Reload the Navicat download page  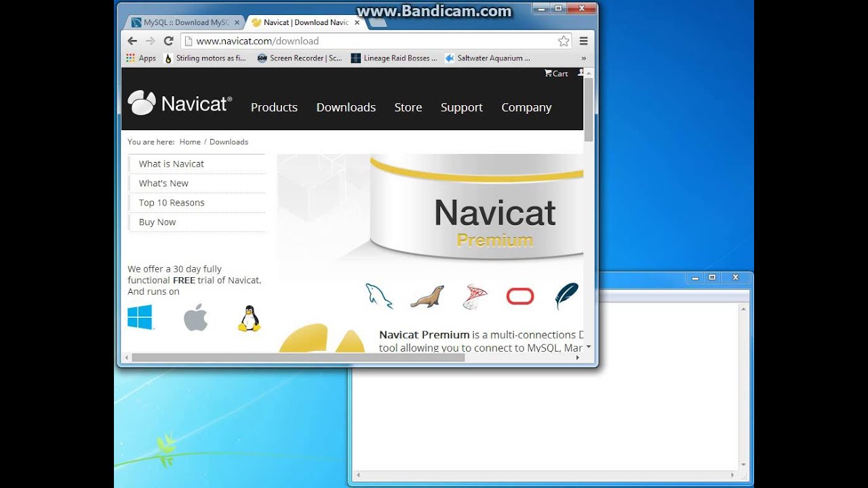click(x=169, y=41)
